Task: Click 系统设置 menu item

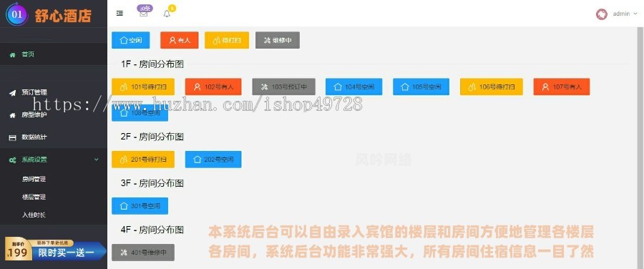Action: pyautogui.click(x=54, y=160)
